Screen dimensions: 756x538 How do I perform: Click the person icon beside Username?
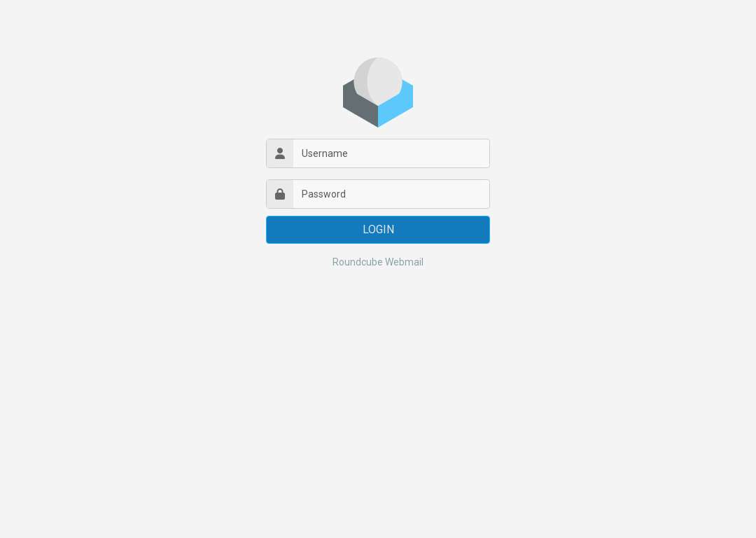click(279, 153)
